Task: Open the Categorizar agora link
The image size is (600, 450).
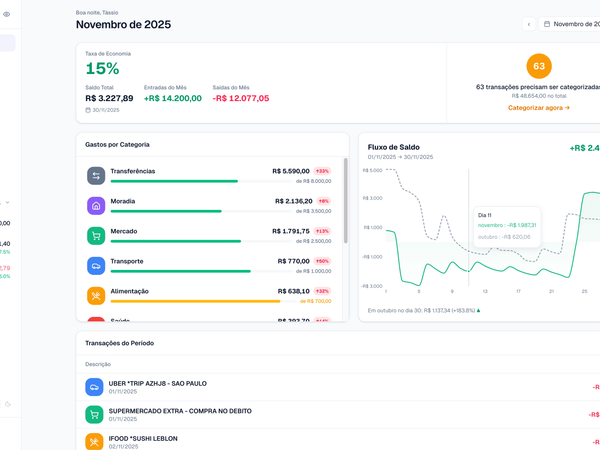Action: [x=538, y=108]
